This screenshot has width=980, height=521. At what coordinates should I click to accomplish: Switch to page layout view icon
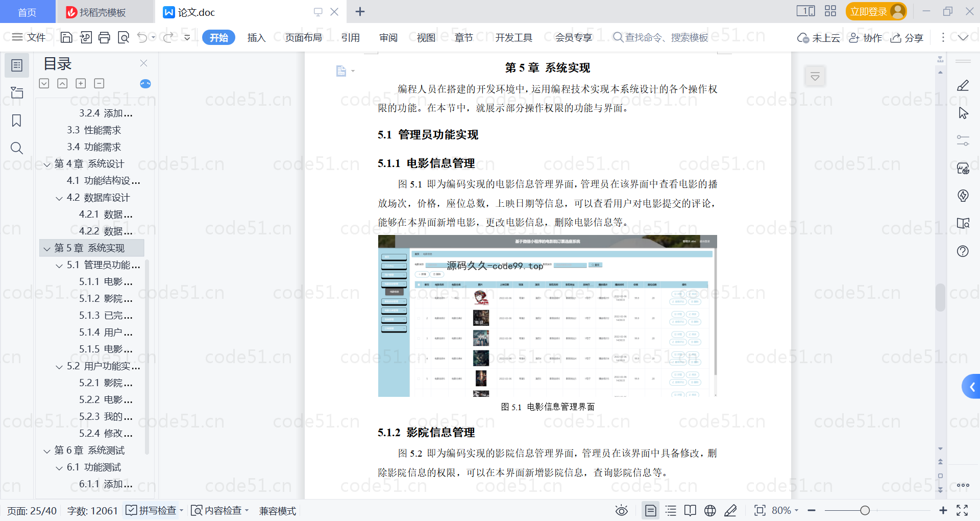click(650, 510)
